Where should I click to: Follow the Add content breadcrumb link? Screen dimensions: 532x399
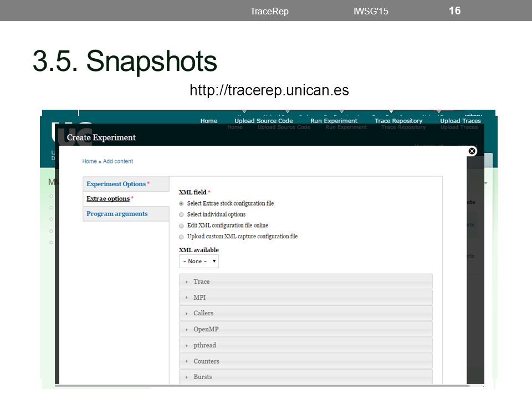(117, 161)
